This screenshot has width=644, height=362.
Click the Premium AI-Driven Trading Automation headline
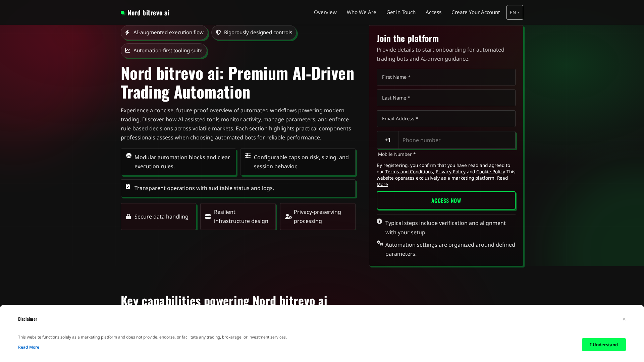pyautogui.click(x=237, y=82)
